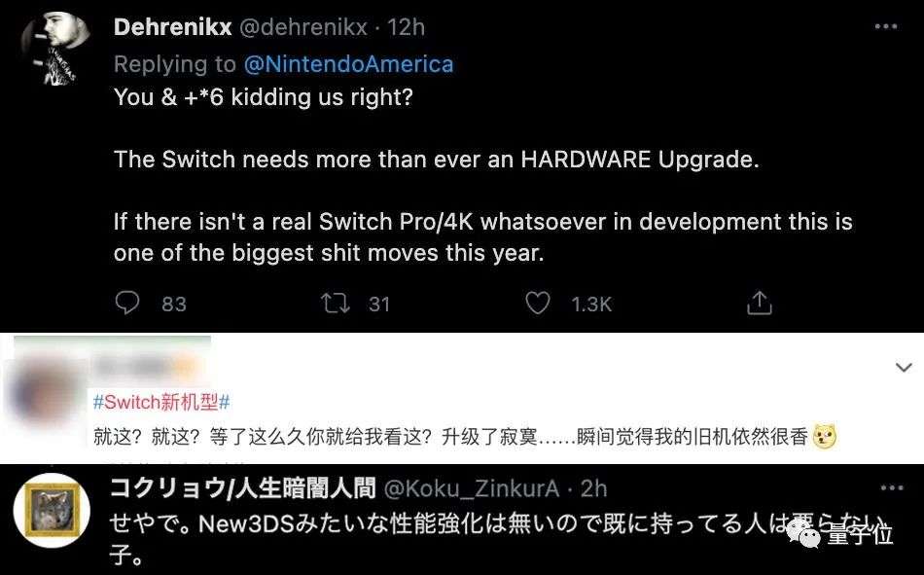Click the 12h timestamp on tweet

[406, 26]
